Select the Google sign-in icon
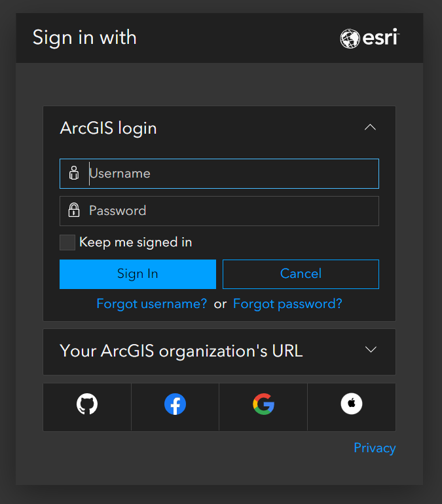 (x=263, y=404)
